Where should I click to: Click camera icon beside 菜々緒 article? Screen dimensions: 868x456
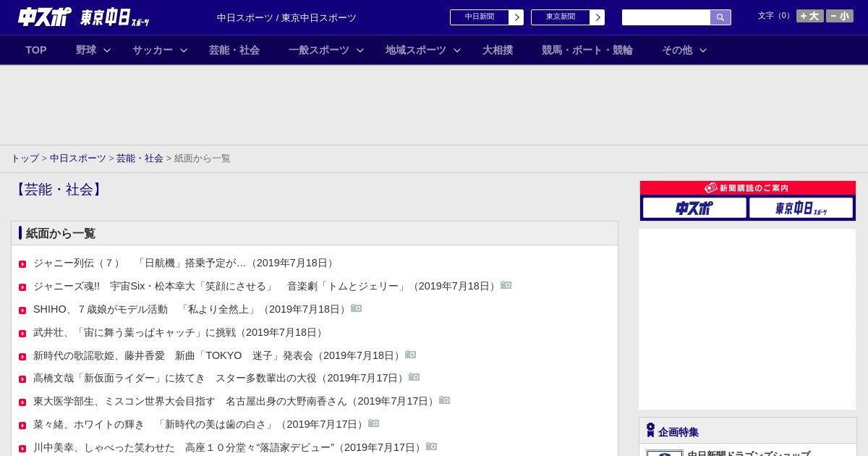coord(374,423)
